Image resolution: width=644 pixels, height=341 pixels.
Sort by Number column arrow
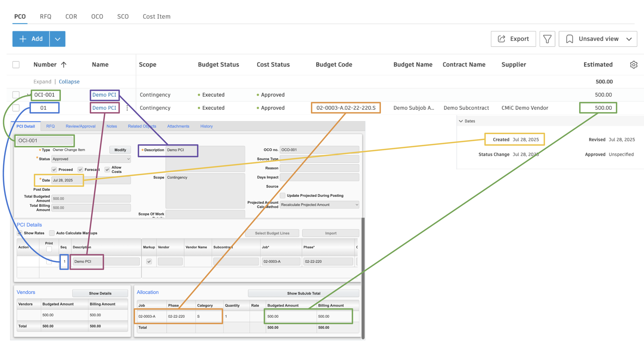coord(63,65)
